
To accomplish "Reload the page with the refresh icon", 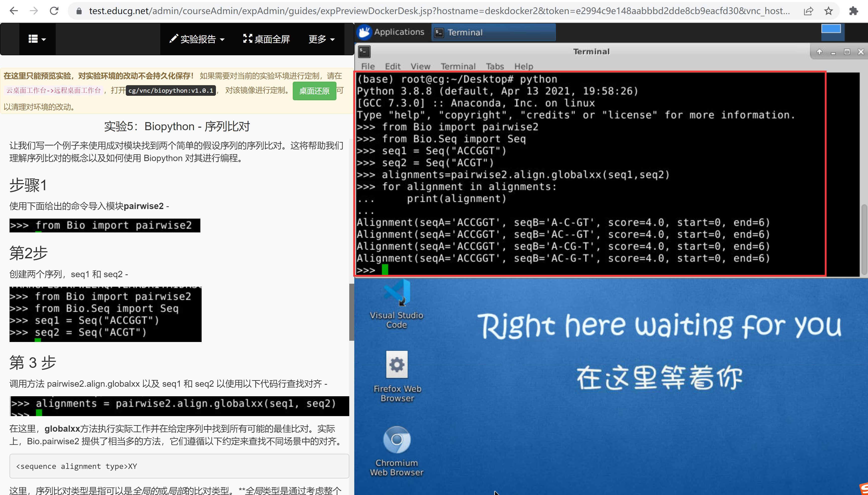I will (x=54, y=11).
